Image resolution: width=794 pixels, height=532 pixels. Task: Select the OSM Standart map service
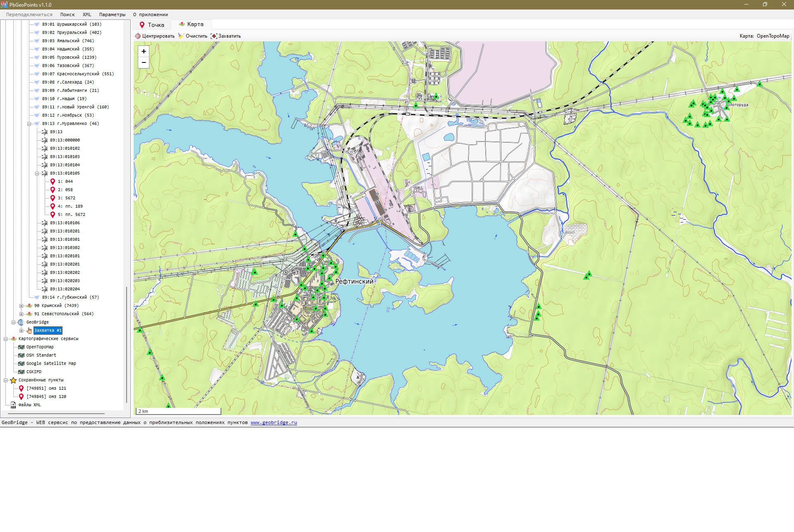coord(41,355)
